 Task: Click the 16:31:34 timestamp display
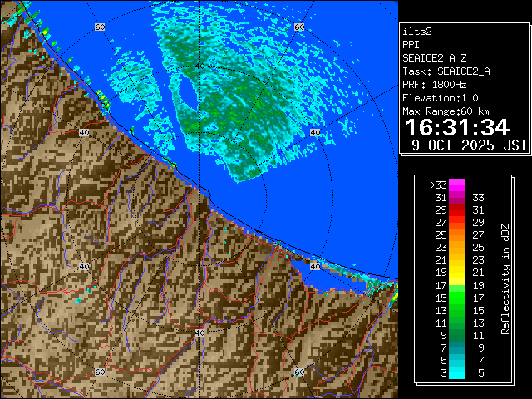[456, 127]
